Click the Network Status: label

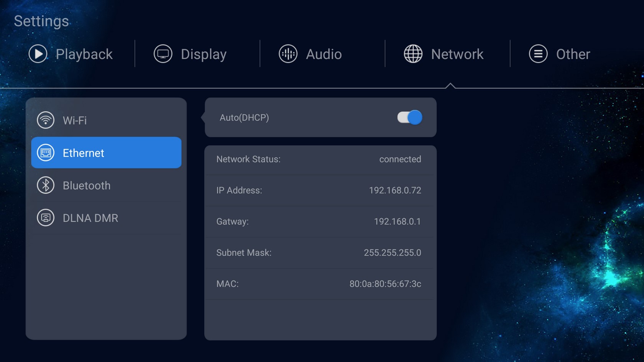click(x=248, y=159)
